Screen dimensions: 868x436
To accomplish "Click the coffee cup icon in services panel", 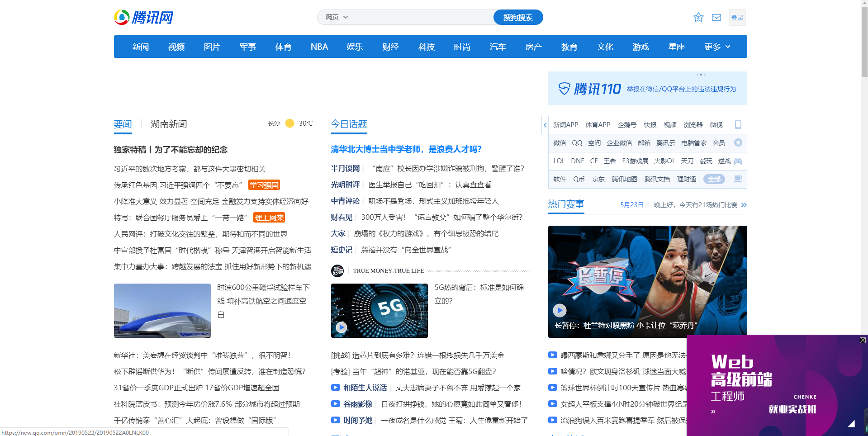I will click(738, 179).
